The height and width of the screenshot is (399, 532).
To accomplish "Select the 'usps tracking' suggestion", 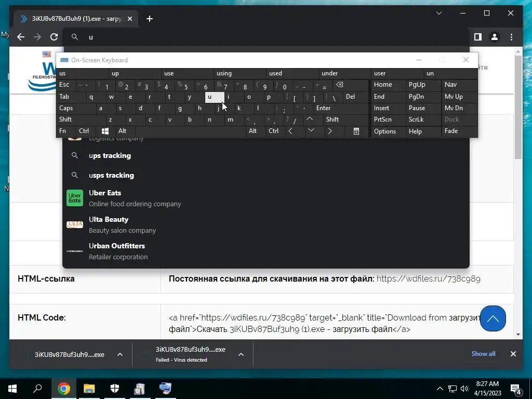I will [266, 175].
